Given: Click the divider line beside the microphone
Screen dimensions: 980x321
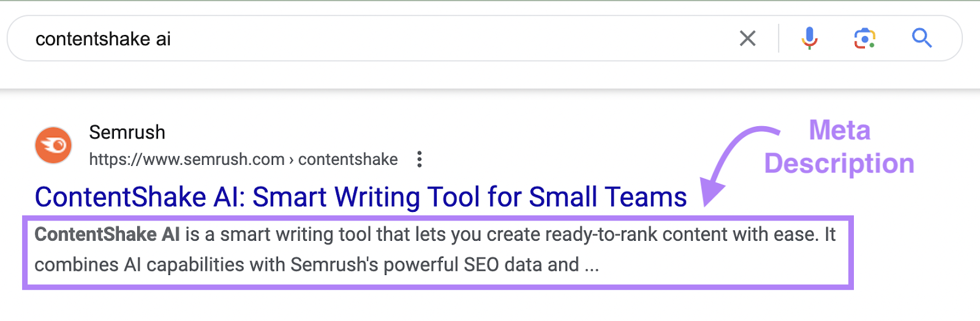Looking at the screenshot, I should pyautogui.click(x=778, y=39).
